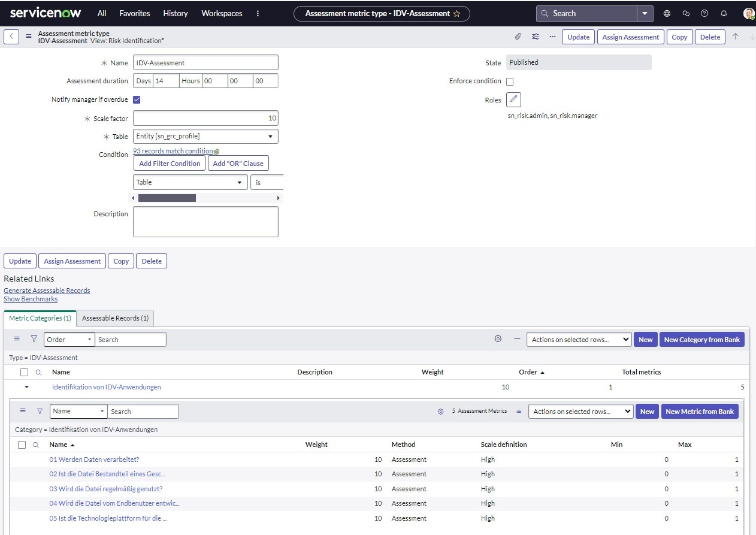Open the attachment paperclip icon
The height and width of the screenshot is (535, 756).
[x=518, y=37]
